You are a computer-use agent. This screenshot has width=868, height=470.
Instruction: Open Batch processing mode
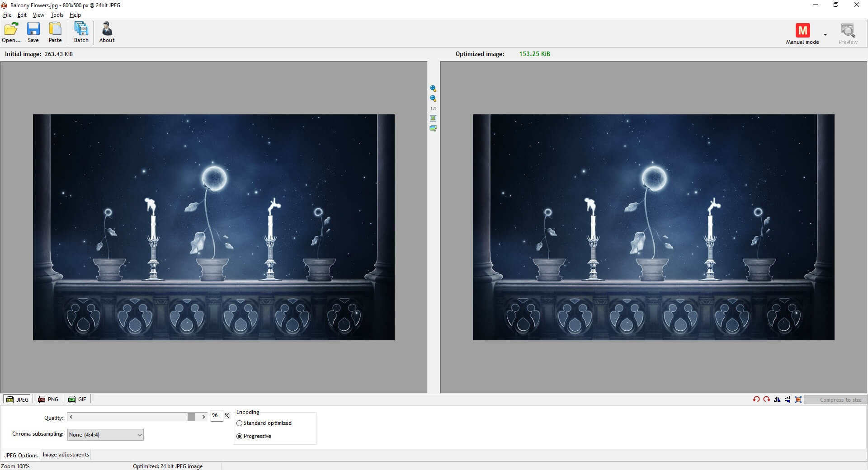[81, 33]
